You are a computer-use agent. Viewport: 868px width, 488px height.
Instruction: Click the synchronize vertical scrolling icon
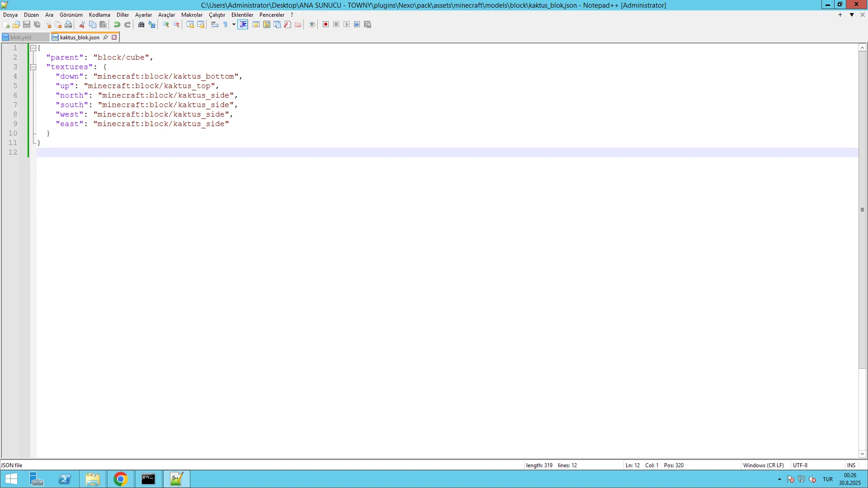coord(190,24)
